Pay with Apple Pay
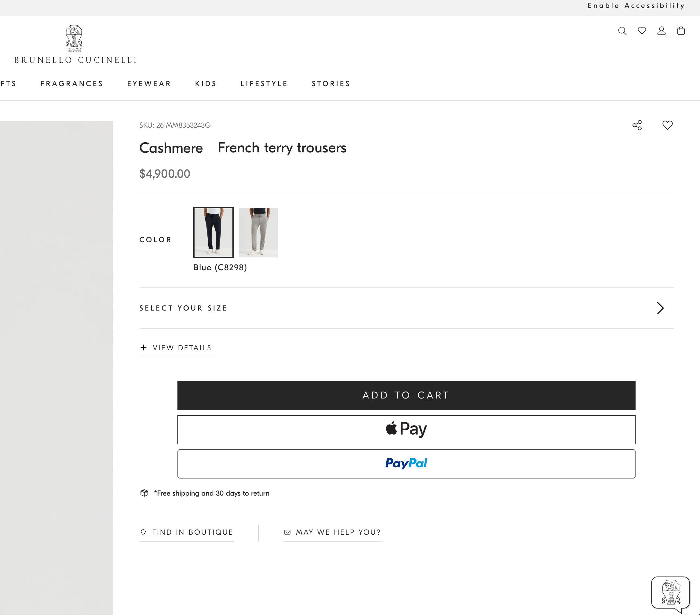 [x=406, y=429]
